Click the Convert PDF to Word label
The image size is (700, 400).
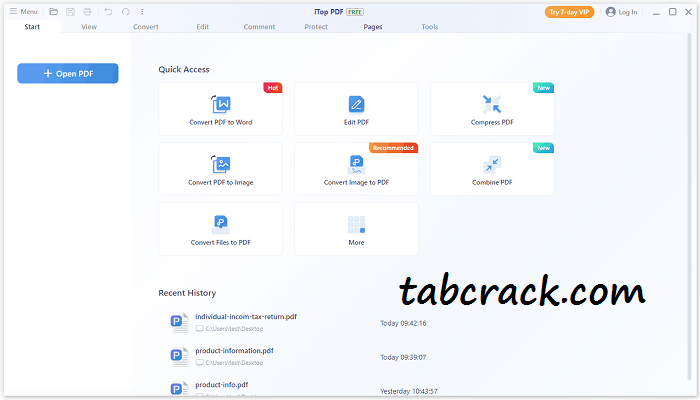click(221, 122)
